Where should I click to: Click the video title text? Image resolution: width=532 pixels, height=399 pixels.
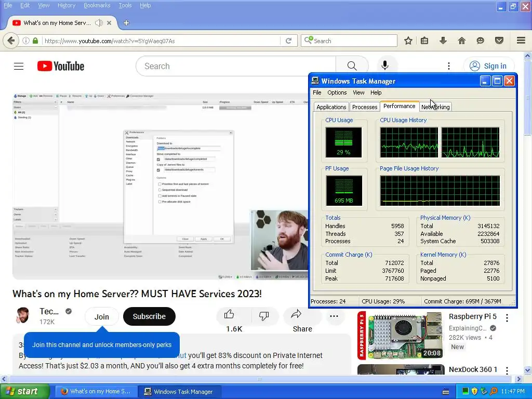point(137,294)
